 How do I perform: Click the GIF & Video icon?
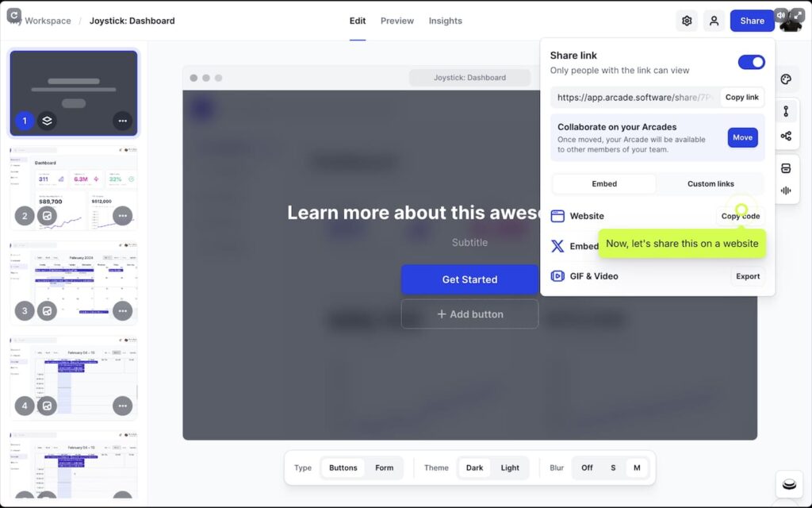[557, 276]
